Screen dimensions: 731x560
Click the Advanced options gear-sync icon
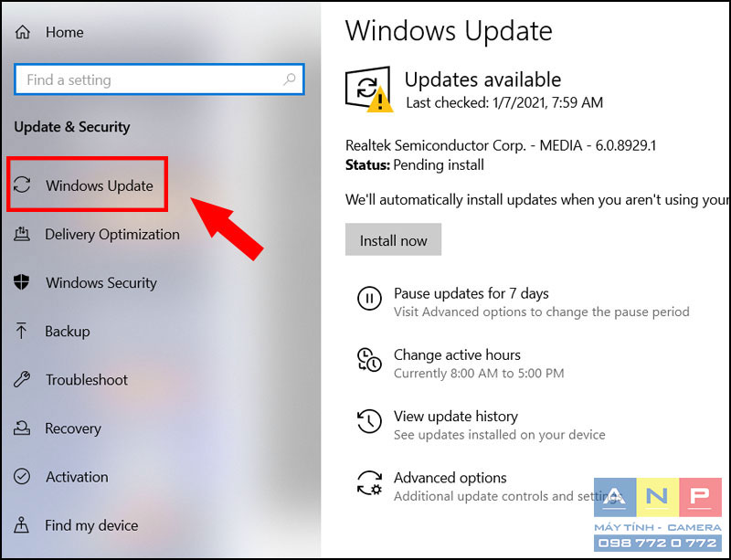(369, 482)
